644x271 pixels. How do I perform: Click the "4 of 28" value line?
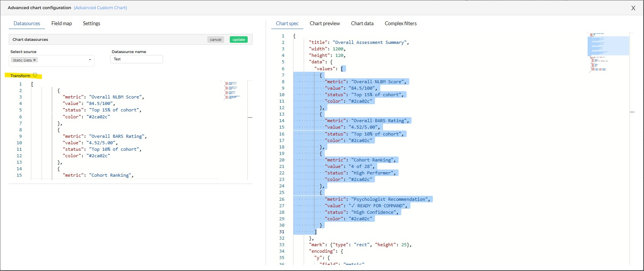point(350,166)
